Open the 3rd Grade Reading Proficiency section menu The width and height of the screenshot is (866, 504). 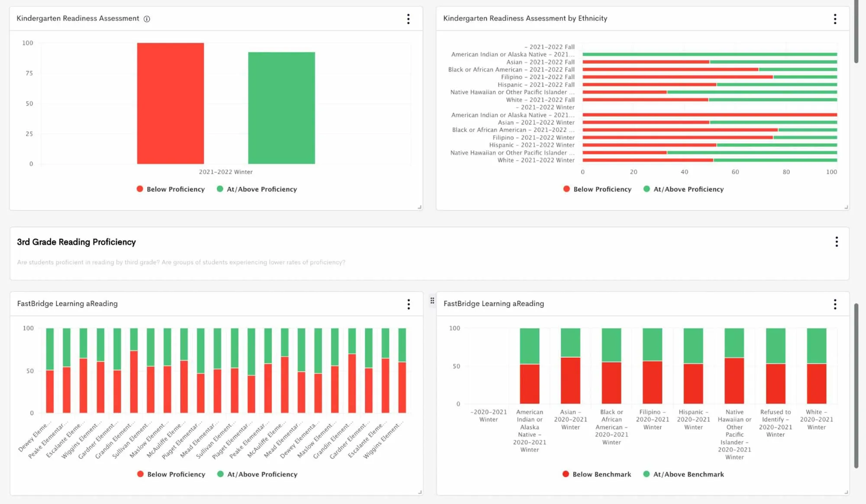click(x=837, y=242)
